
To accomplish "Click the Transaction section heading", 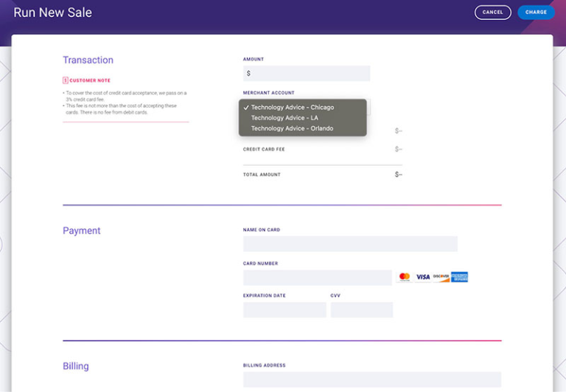I will 88,60.
